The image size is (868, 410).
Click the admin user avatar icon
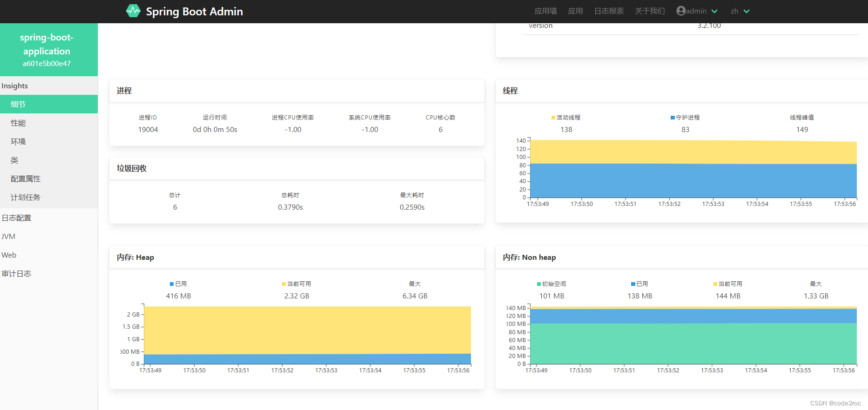coord(681,11)
